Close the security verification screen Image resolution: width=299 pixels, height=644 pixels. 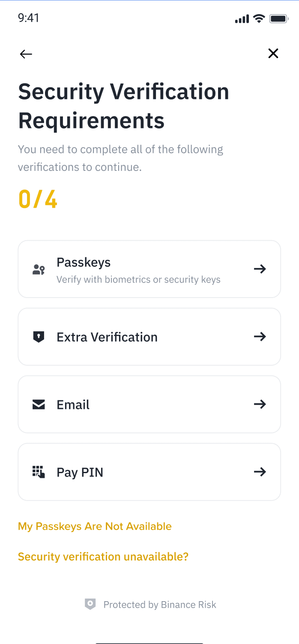[x=273, y=54]
